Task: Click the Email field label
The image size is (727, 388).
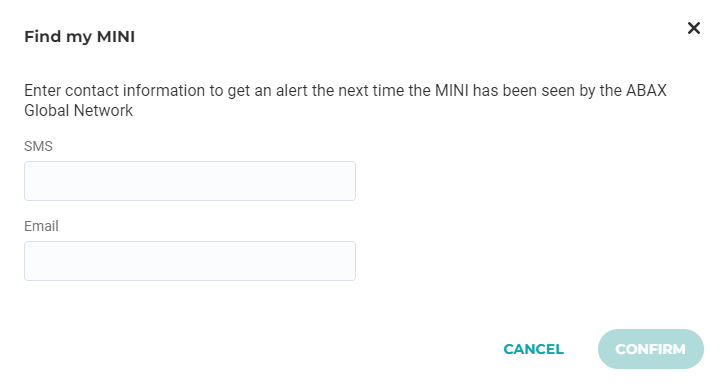Action: click(41, 226)
